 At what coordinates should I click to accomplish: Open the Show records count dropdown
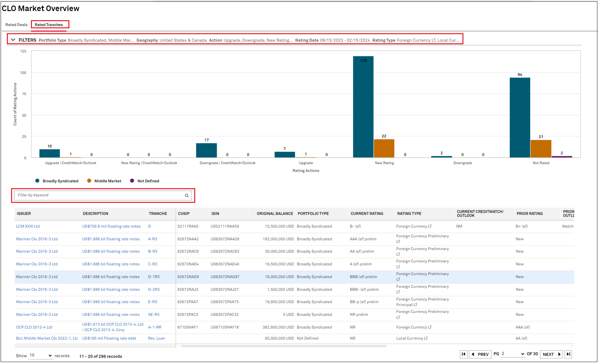click(40, 356)
